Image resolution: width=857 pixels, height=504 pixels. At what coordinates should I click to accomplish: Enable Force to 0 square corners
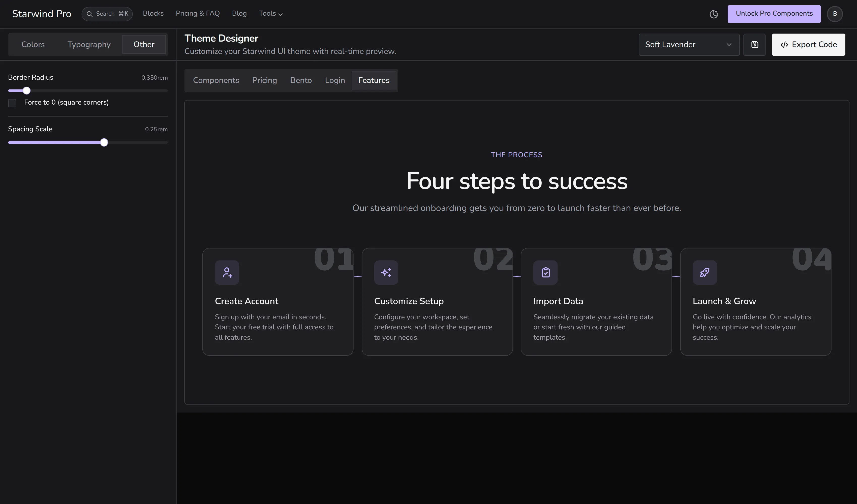coord(12,103)
